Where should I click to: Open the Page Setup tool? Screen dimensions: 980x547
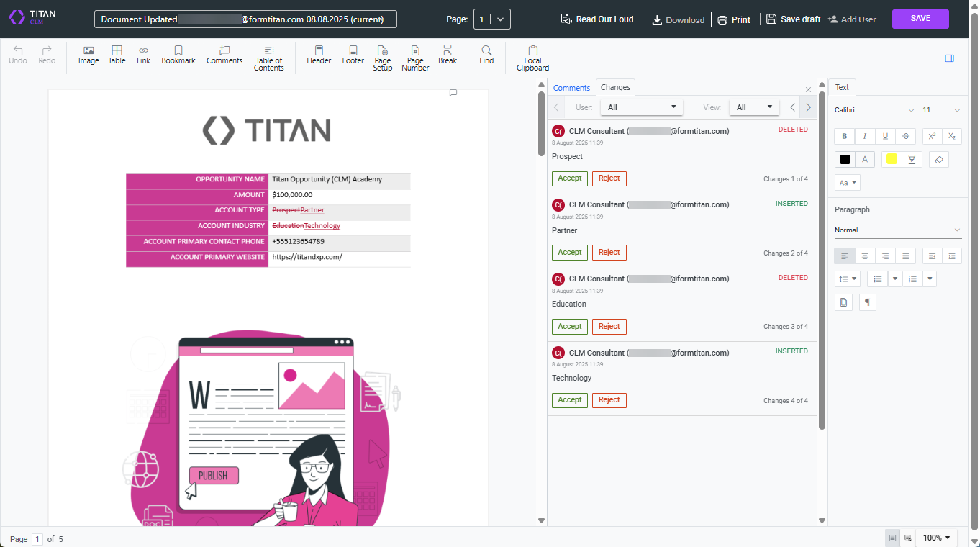[x=382, y=57]
